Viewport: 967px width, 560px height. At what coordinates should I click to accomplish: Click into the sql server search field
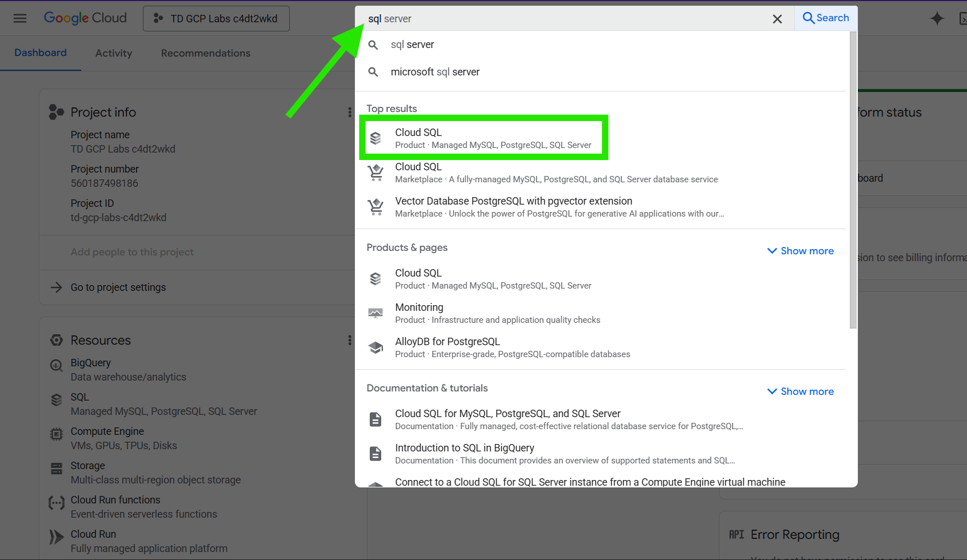[566, 19]
